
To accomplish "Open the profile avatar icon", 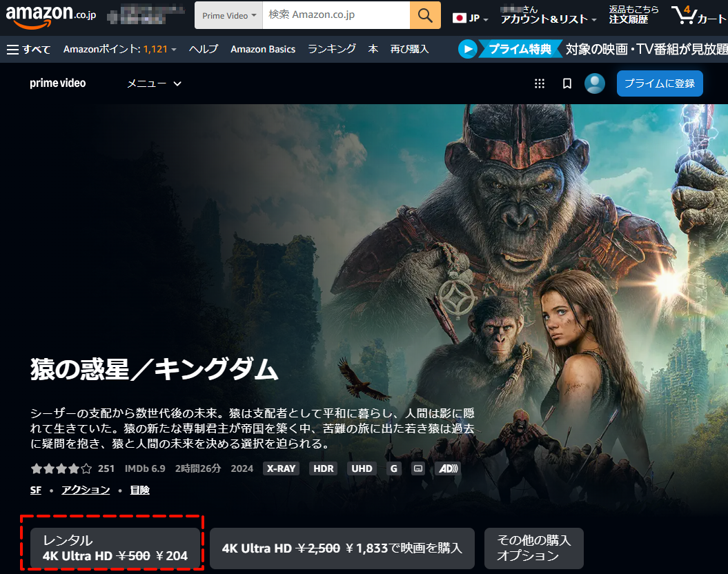I will pos(594,83).
